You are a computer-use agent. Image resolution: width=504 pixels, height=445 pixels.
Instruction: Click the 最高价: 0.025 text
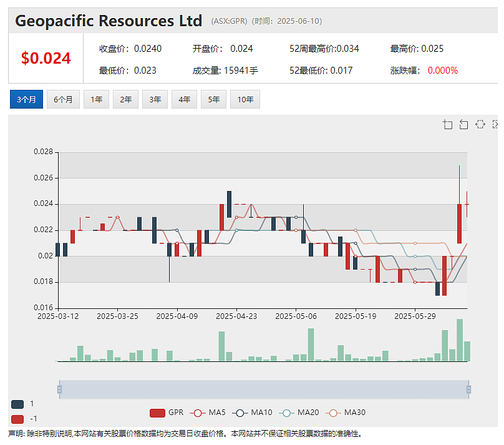point(417,49)
